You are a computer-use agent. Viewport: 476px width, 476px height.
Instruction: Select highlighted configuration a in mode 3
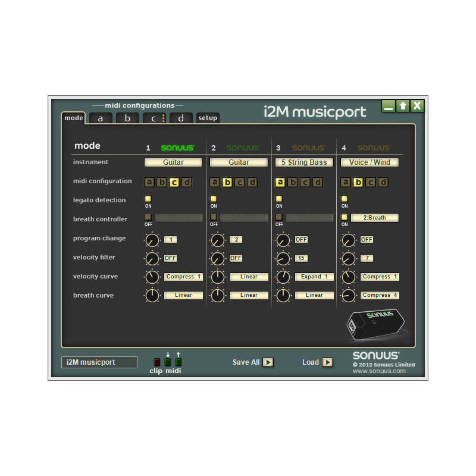280,182
